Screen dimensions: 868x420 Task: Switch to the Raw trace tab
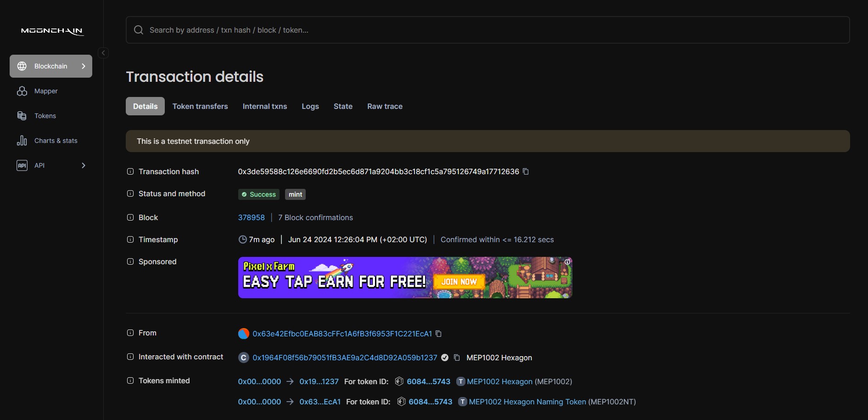(385, 106)
